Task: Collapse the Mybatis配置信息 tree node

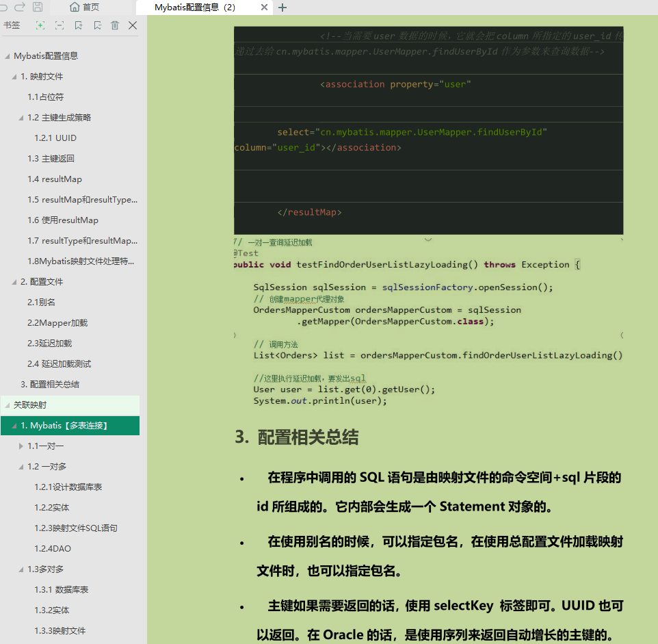Action: pos(7,56)
